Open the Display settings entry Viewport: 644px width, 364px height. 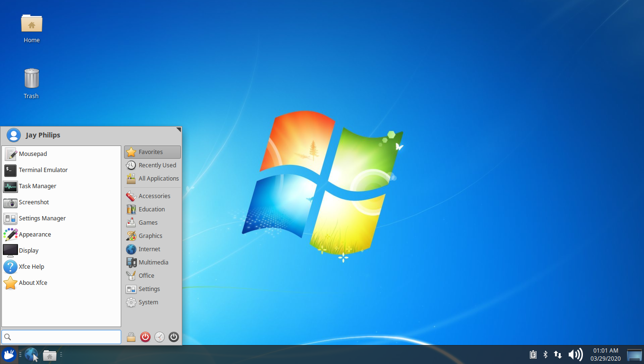[x=62, y=251]
